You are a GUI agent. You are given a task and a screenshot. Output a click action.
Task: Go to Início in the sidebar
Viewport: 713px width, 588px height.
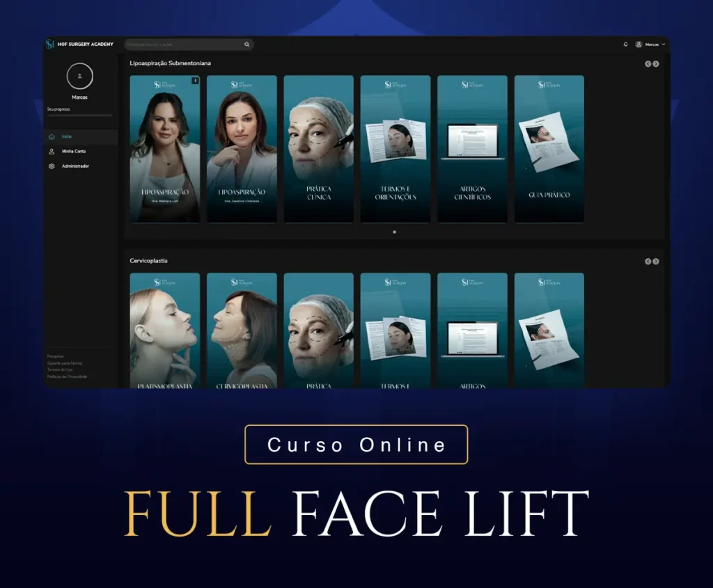[81, 137]
